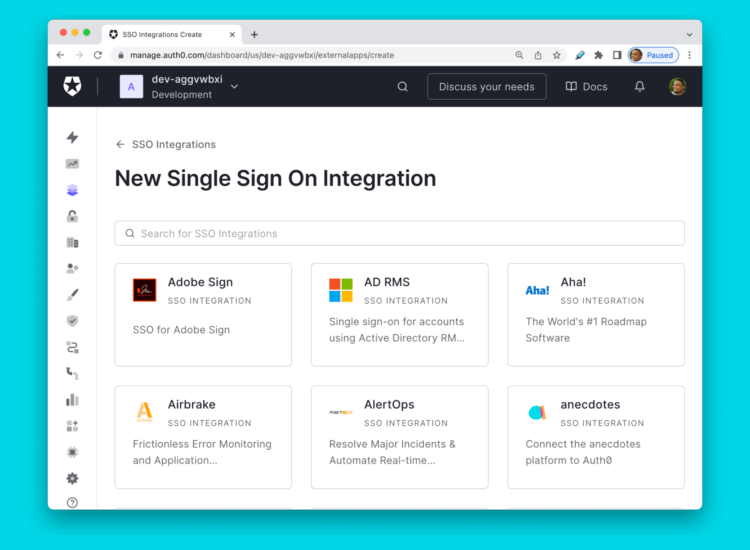The image size is (750, 550).
Task: Click the Adobe Sign logo thumbnail
Action: 144,290
